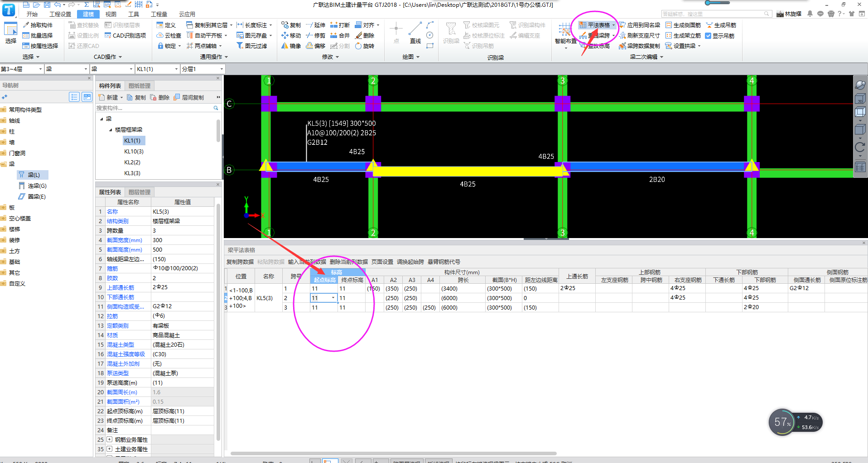Select the 批量选择 (batch select) tool
Screen dimensions: 868x463
(38, 35)
